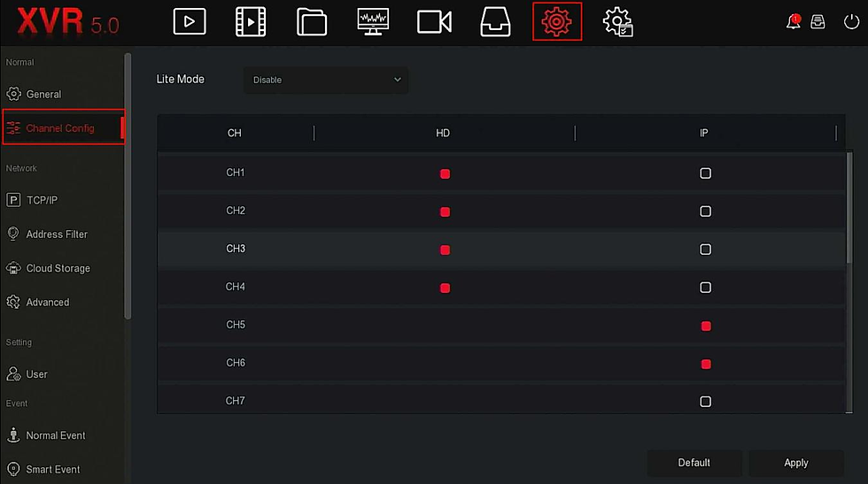Screen dimensions: 868x484
Task: Enable the IP checkbox for CH7
Action: coord(705,402)
